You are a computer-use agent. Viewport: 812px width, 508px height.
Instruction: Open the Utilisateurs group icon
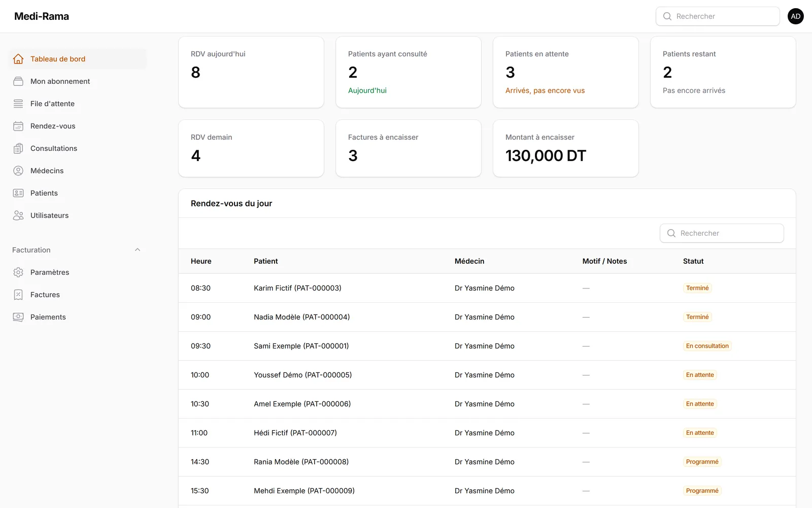18,215
